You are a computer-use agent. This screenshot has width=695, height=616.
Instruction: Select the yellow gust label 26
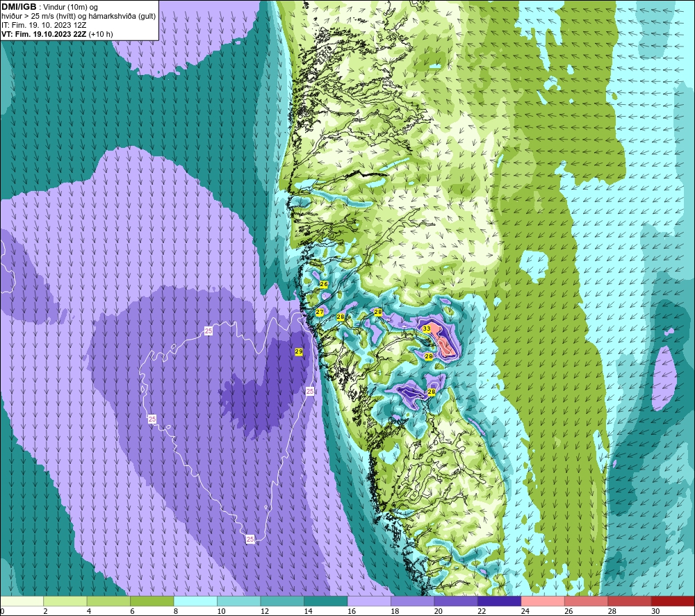(324, 284)
